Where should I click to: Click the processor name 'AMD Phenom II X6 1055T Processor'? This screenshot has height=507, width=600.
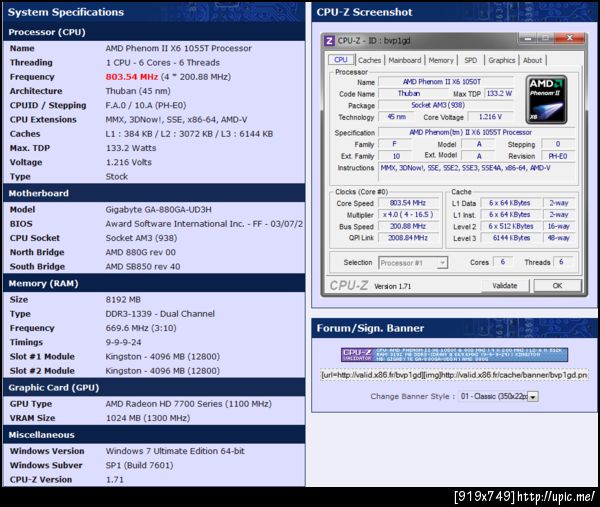(178, 48)
